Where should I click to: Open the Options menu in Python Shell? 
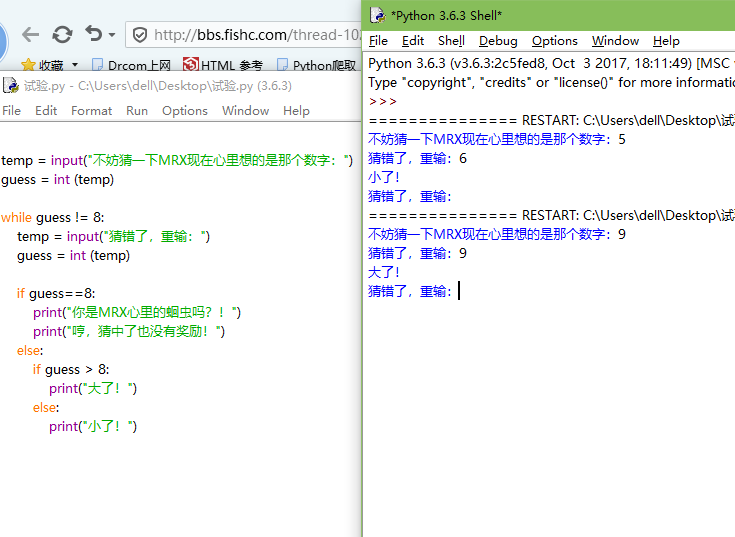tap(554, 41)
